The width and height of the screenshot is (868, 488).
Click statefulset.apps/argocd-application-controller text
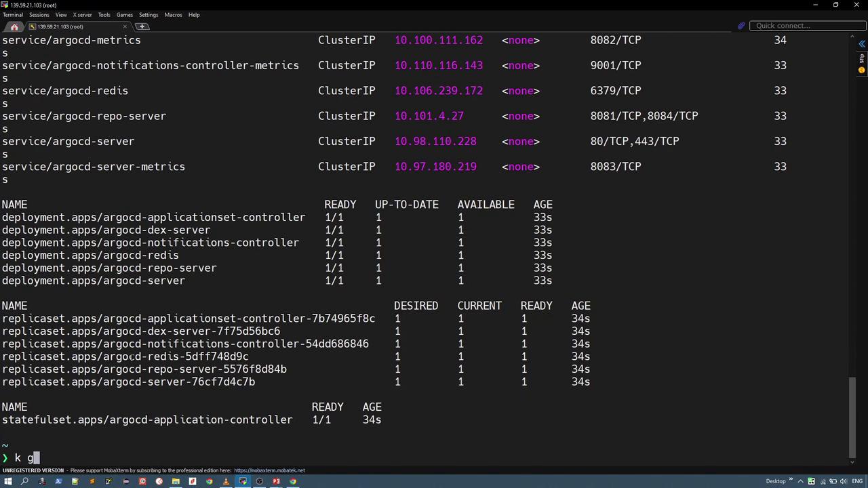147,420
